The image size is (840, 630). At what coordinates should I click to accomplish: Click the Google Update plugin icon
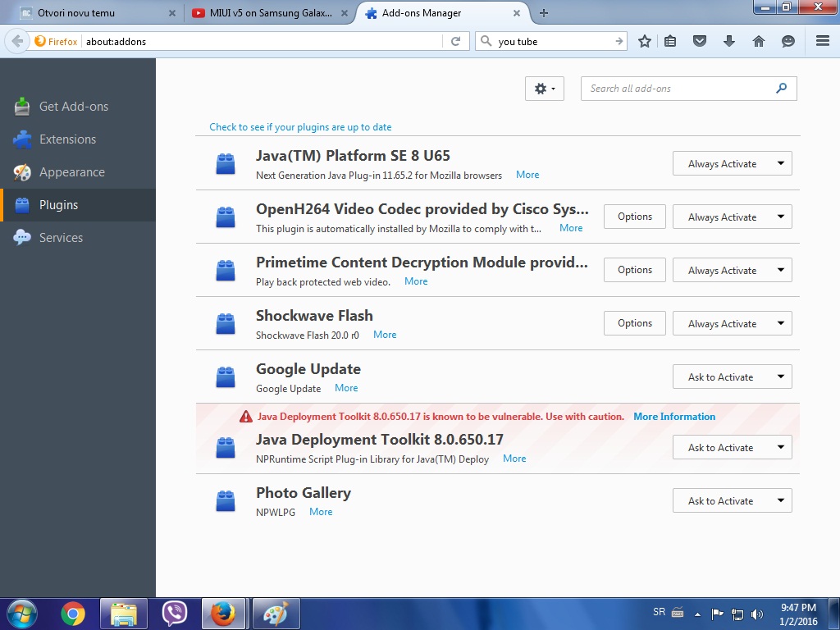click(x=226, y=377)
